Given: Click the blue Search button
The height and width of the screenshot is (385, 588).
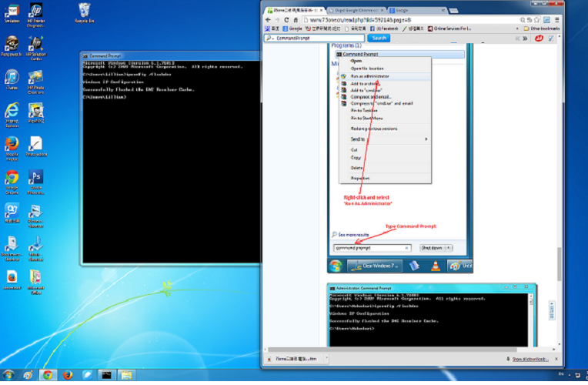Looking at the screenshot, I should (379, 38).
